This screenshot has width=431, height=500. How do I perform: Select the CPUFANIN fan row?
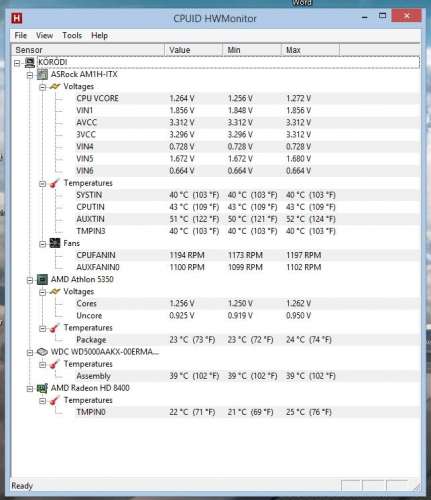coord(247,255)
